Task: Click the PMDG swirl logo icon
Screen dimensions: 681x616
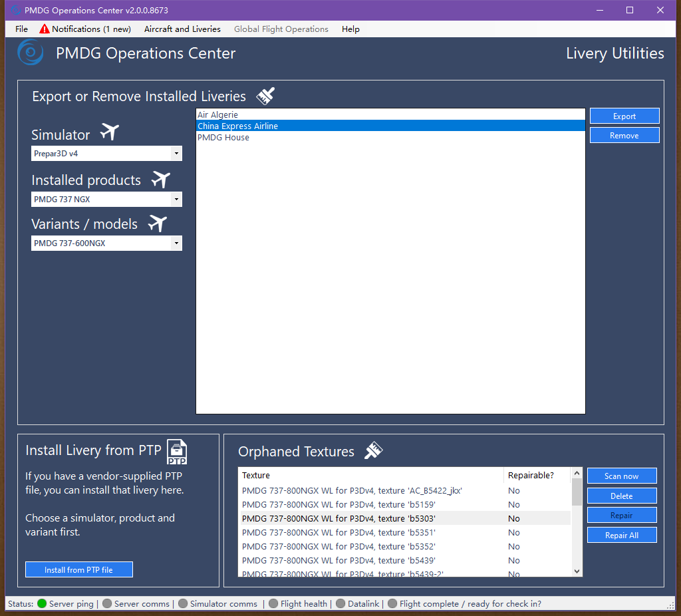Action: pos(30,53)
